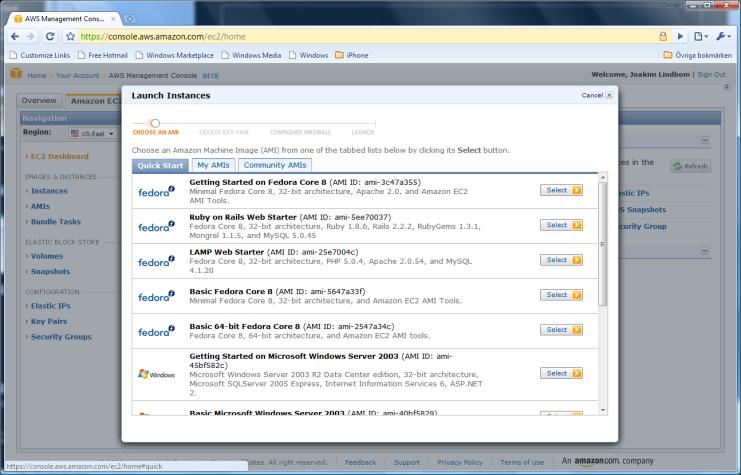Switch to the Community AMIs tab

click(275, 165)
